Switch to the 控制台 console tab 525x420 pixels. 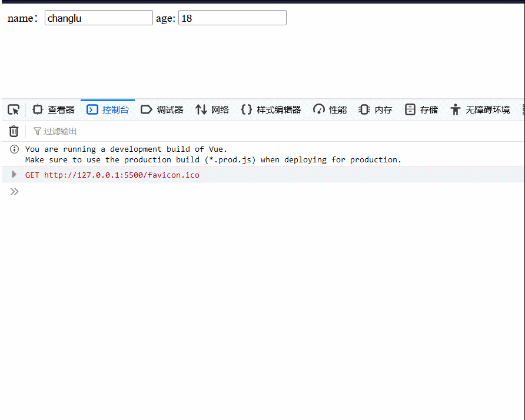(108, 110)
